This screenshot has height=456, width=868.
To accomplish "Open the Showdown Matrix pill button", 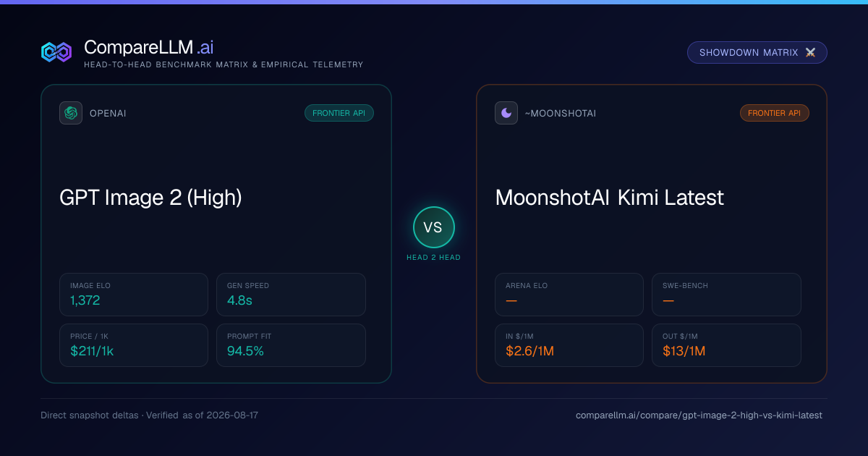I will pos(757,53).
